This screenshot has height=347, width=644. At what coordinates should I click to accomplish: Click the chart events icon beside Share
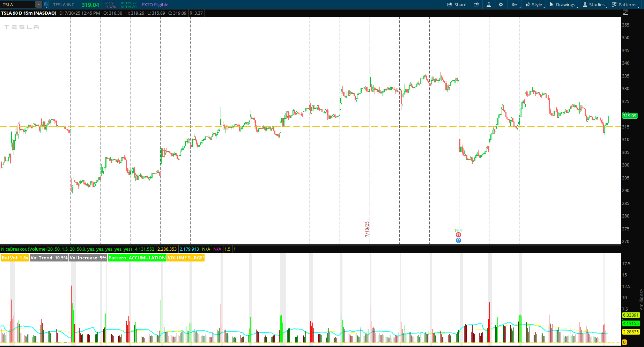pos(476,5)
